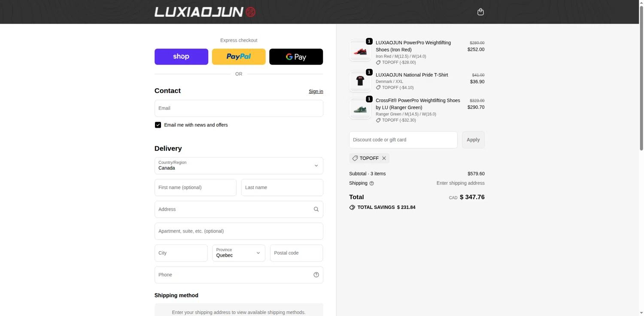This screenshot has height=316, width=644.
Task: Click discount tag icon beside TOPOFF (-$28.00)
Action: [x=378, y=63]
